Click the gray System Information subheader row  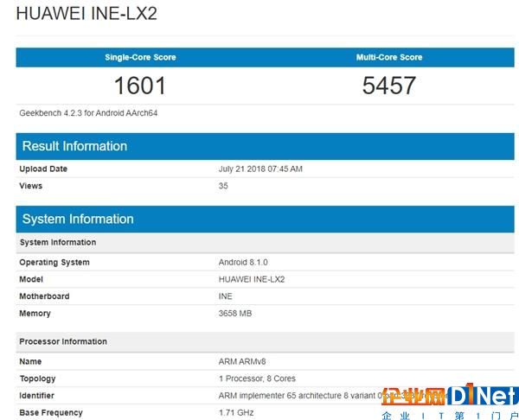coord(266,243)
